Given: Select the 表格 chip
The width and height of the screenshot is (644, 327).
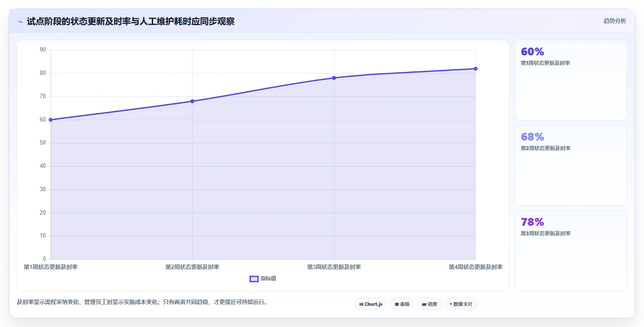Looking at the screenshot, I should (x=402, y=304).
